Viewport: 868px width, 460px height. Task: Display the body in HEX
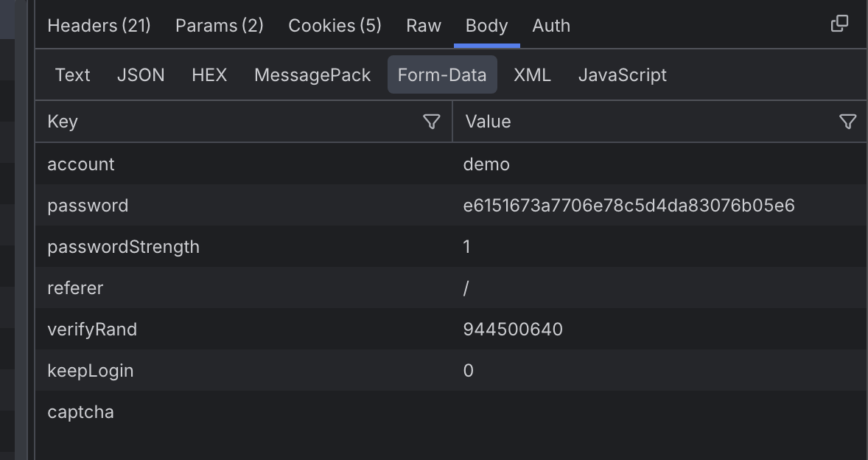tap(209, 75)
